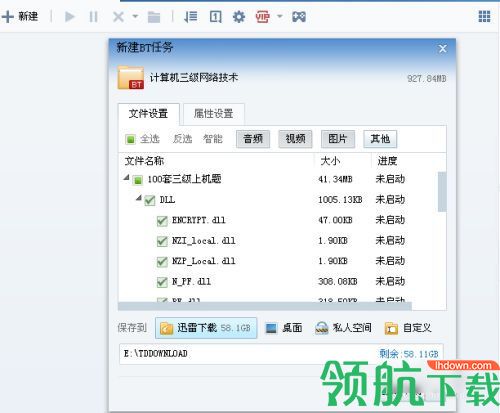Screen dimensions: 500x413
Task: Click the 计算机三级网络技术 torrent title
Action: [194, 78]
